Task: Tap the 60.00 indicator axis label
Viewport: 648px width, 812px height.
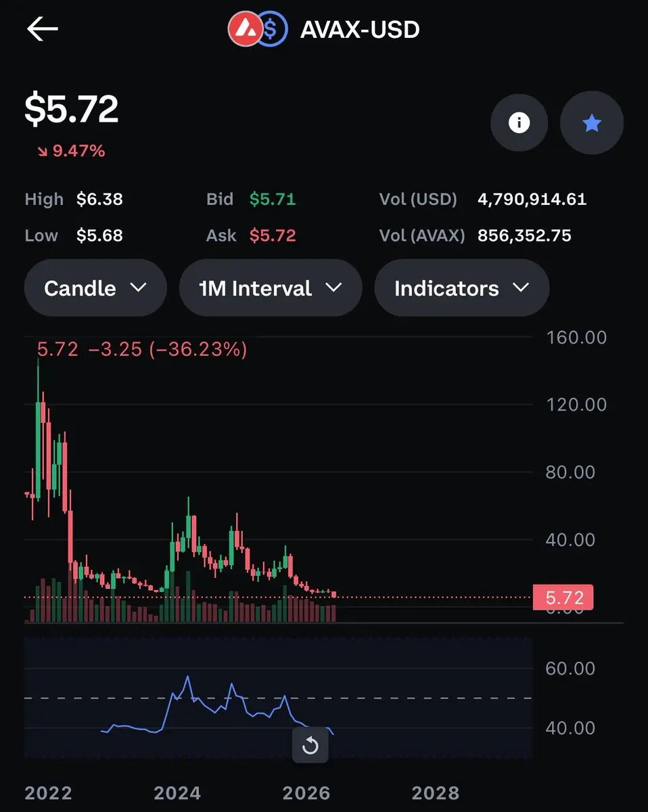Action: point(570,669)
